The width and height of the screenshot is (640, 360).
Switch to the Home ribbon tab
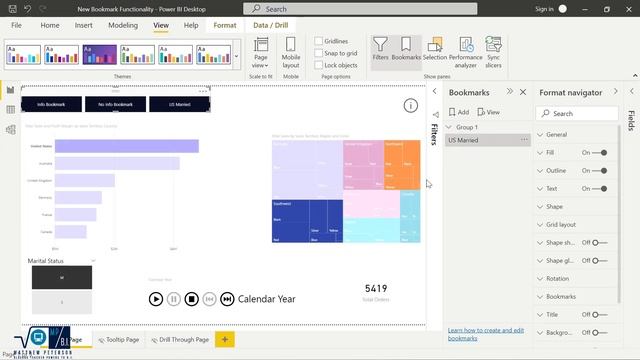coord(50,25)
